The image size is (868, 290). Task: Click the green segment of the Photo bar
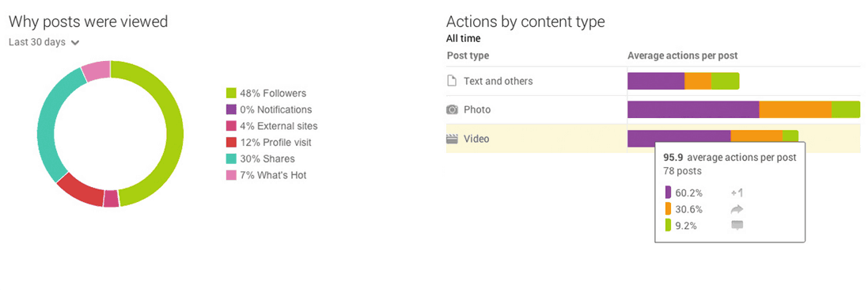[846, 109]
